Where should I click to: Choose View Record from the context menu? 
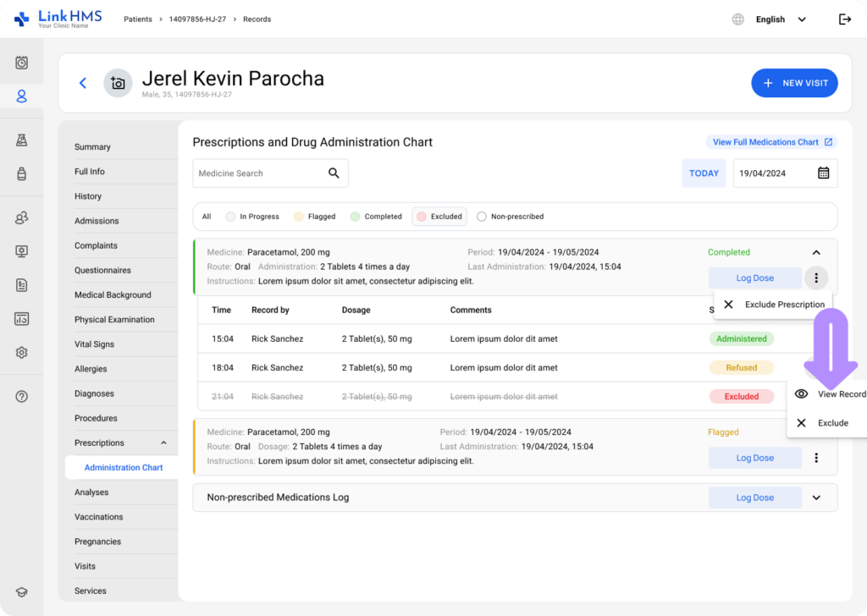(831, 394)
